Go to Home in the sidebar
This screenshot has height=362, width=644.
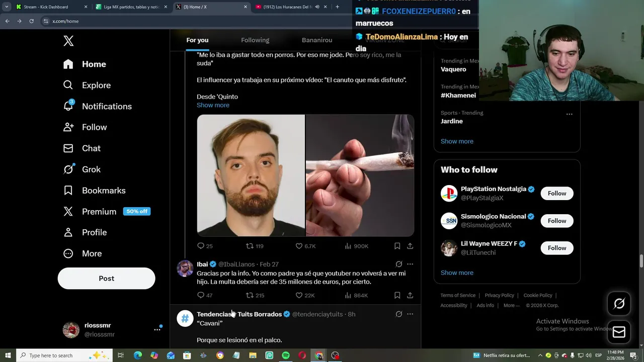click(x=85, y=64)
